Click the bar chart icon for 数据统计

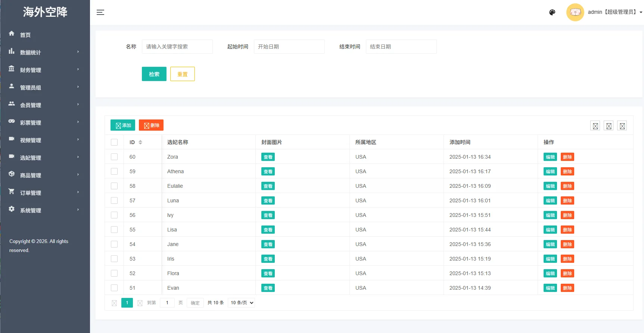click(12, 51)
